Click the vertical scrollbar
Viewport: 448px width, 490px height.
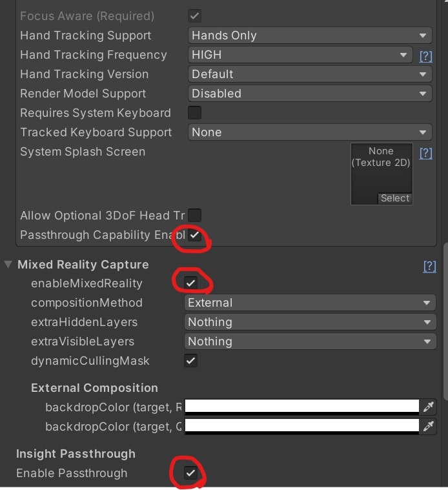(x=445, y=320)
